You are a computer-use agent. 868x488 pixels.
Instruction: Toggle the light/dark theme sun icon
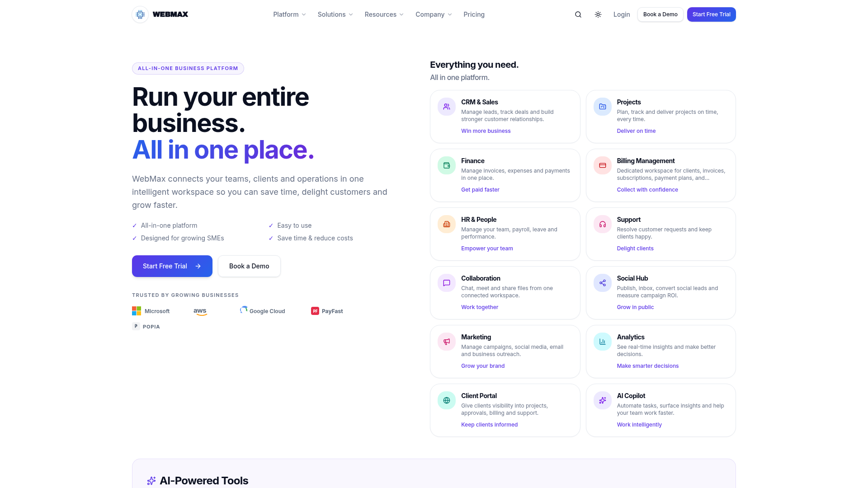point(598,14)
